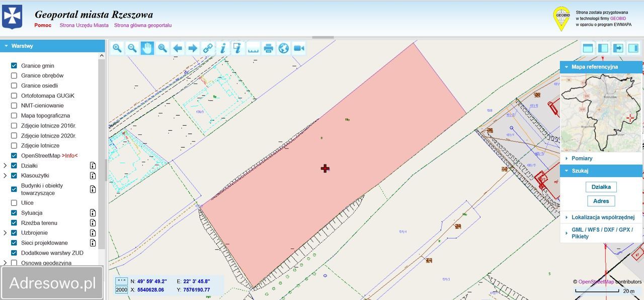Click the Rzeszów coat of arms logo
644x300 pixels.
pyautogui.click(x=13, y=17)
